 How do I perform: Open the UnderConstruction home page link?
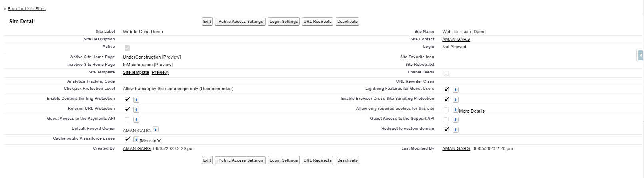click(x=142, y=57)
